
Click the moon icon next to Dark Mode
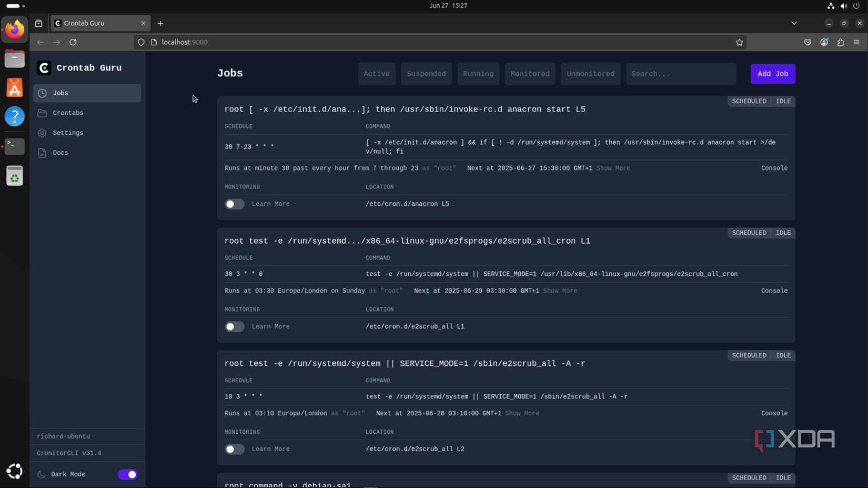click(41, 474)
